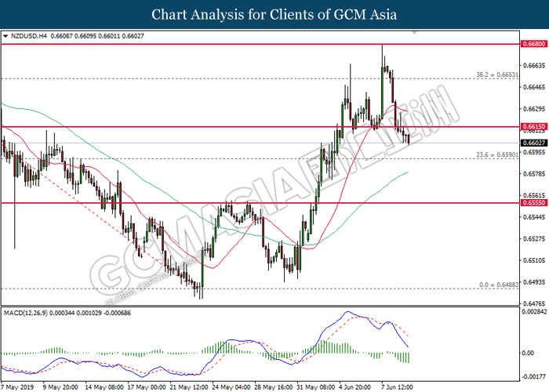Viewport: 549px width, 392px height.
Task: Click the 0.66635 price scale value
Action: [x=534, y=65]
